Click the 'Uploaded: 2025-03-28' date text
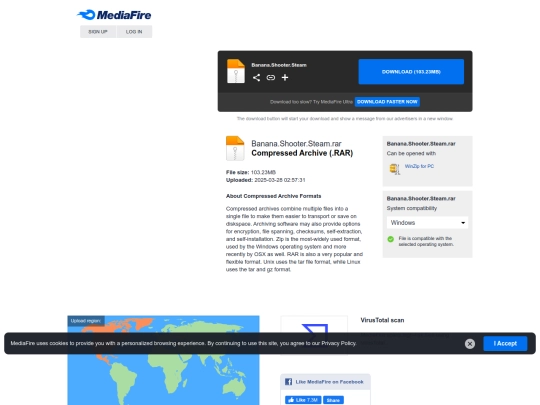 click(x=266, y=180)
